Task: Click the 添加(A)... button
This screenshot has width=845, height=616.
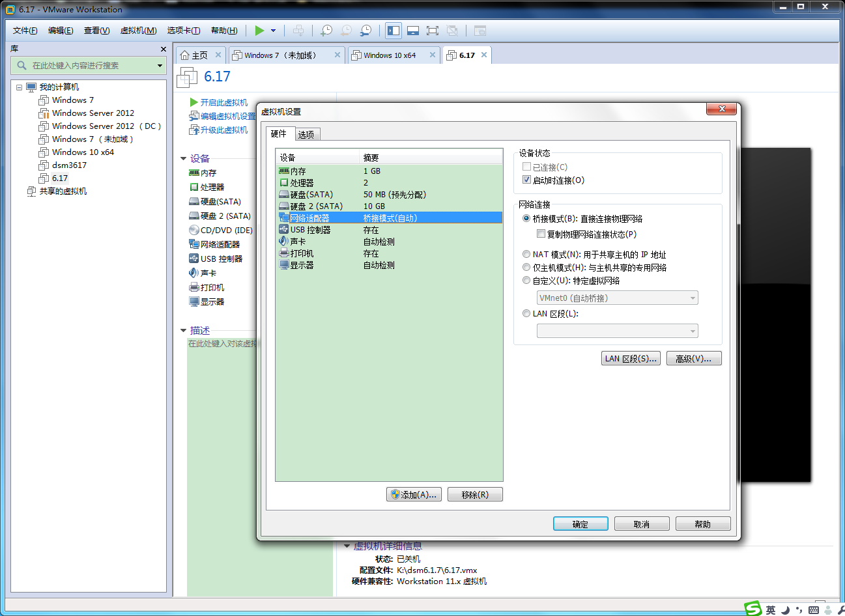Action: [x=414, y=495]
